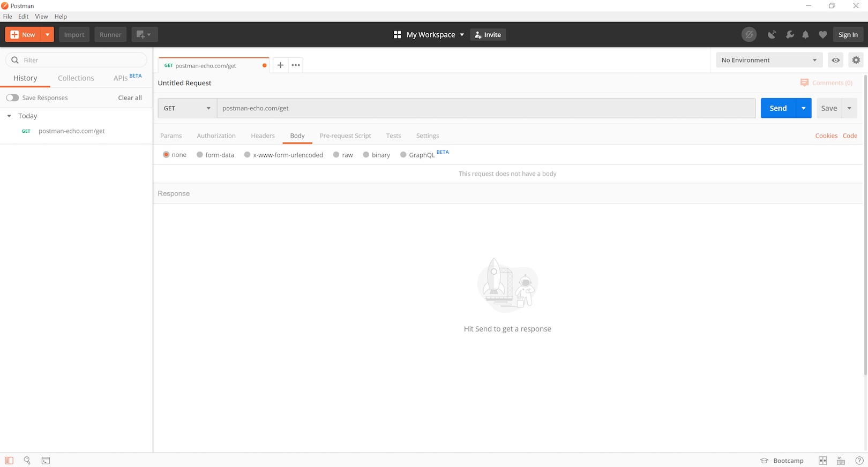Click the heart icon in header
This screenshot has height=467, width=868.
[x=822, y=35]
